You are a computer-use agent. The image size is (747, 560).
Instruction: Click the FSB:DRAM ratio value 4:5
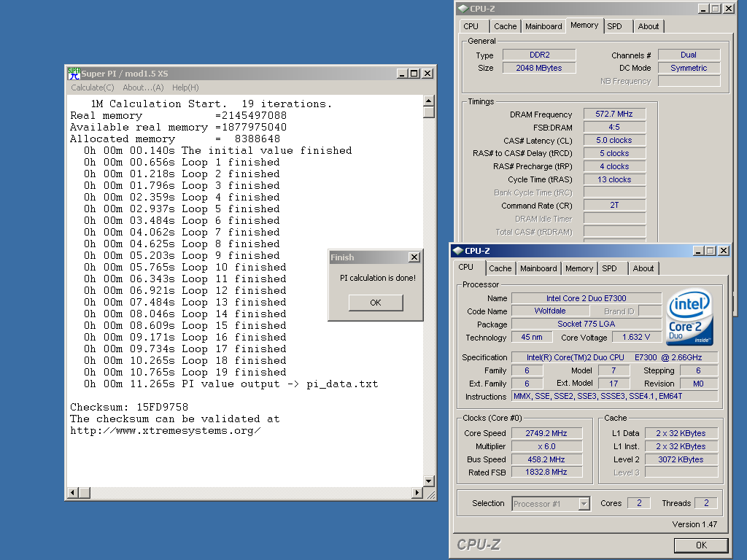click(614, 127)
